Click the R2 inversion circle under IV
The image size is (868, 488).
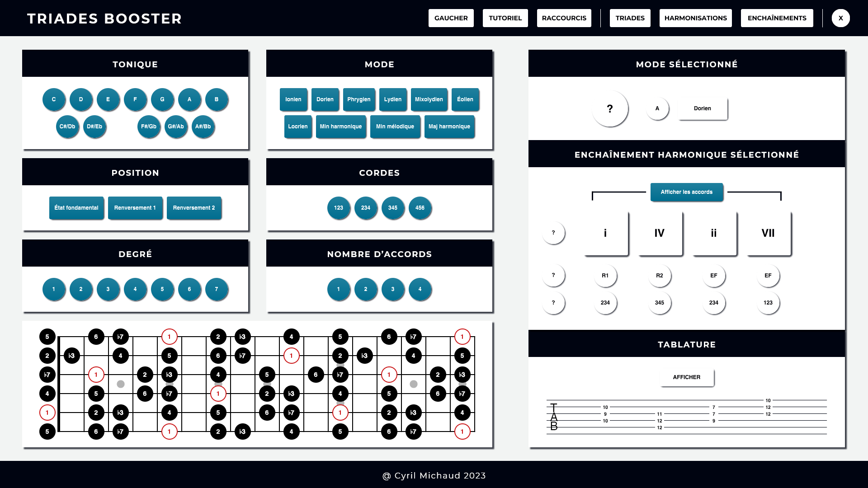coord(659,276)
